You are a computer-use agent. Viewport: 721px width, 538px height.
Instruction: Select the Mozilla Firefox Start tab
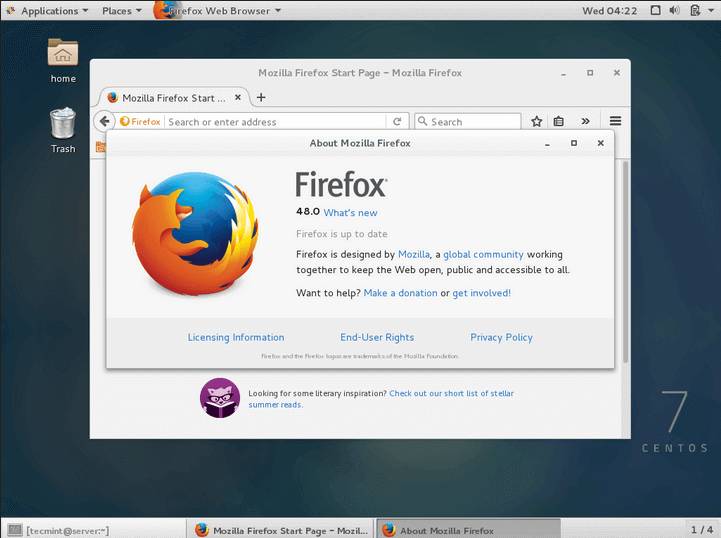coord(174,97)
